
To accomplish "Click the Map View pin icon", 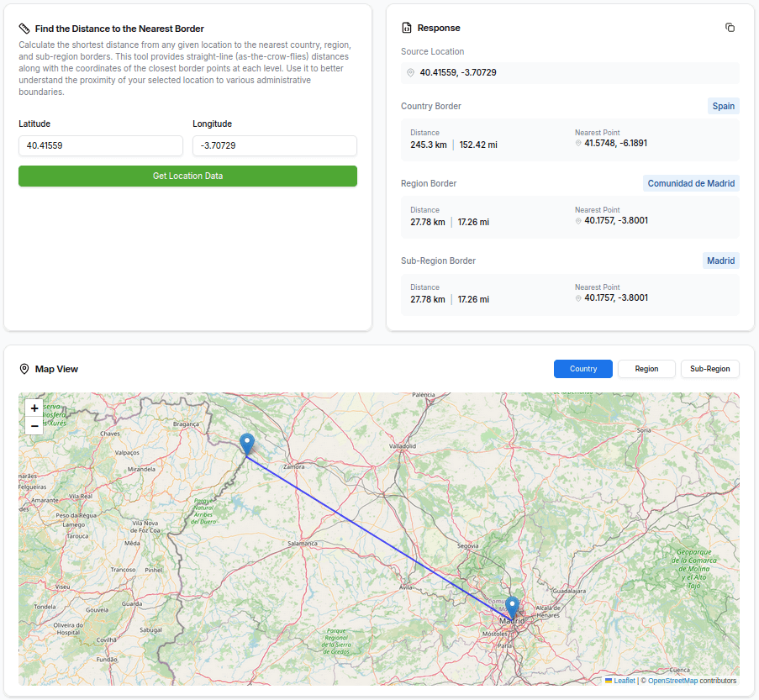I will point(24,369).
